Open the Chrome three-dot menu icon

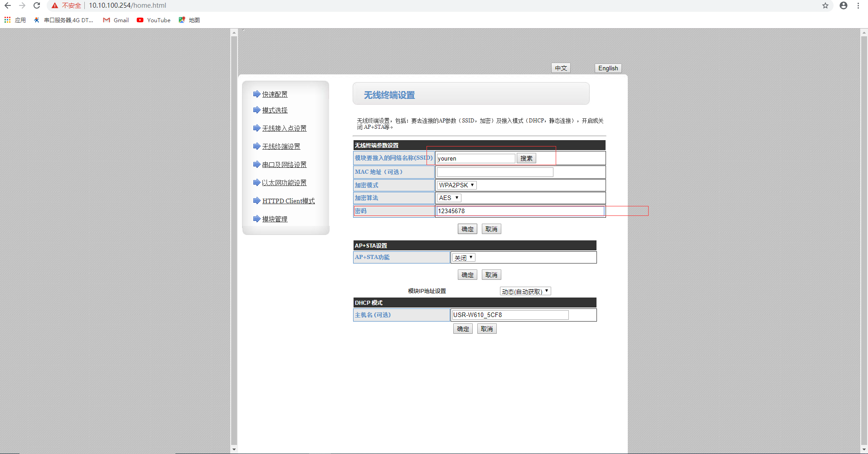(x=858, y=5)
